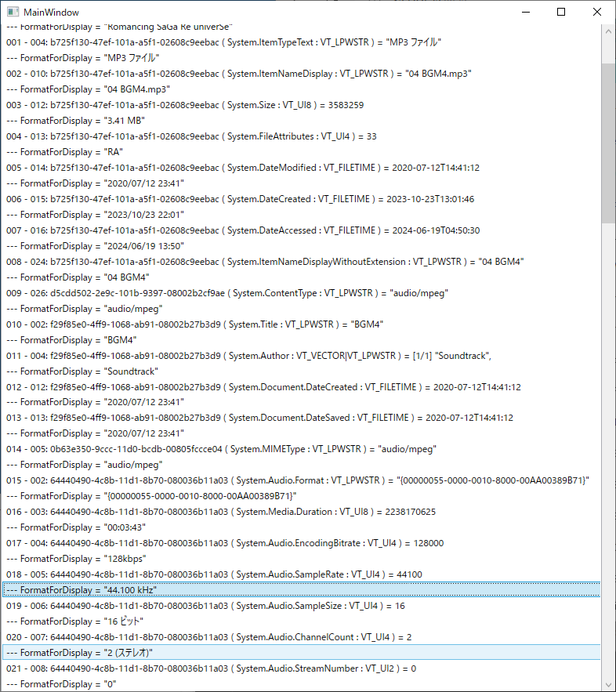The height and width of the screenshot is (692, 616).
Task: Select FormatForDisplay "04 BGM4" row
Action: pos(302,277)
